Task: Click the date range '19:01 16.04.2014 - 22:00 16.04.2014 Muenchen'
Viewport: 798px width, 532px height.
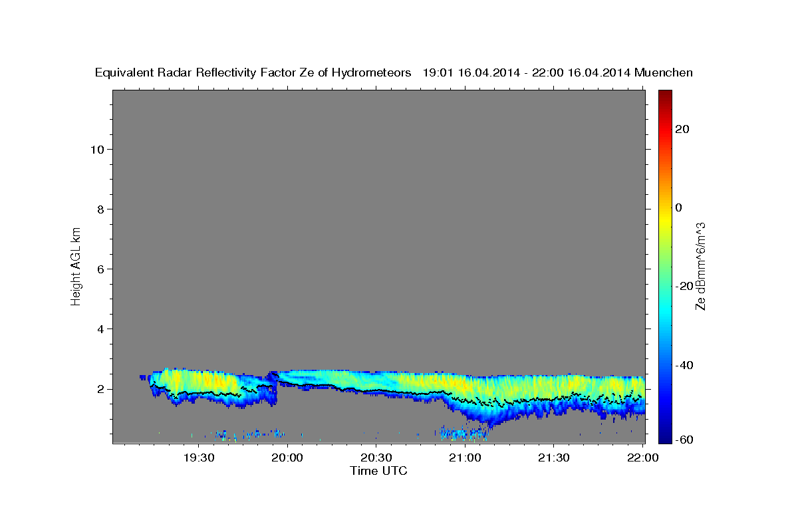Action: click(558, 73)
